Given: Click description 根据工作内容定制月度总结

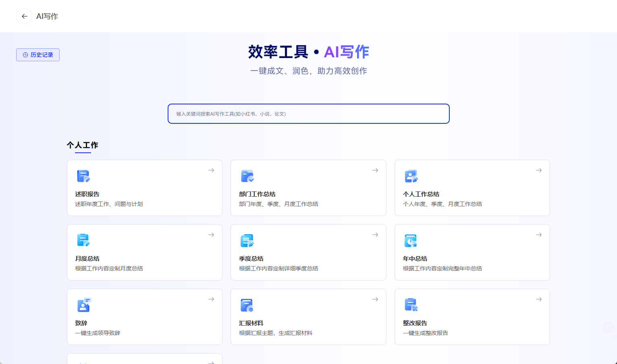Looking at the screenshot, I should coord(109,268).
